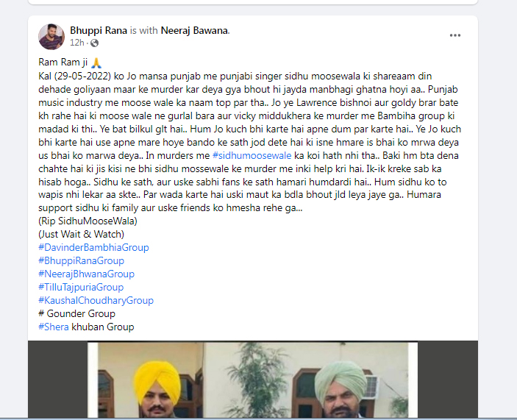Open the #KaushalChoudharyGroup hashtag

pyautogui.click(x=96, y=300)
